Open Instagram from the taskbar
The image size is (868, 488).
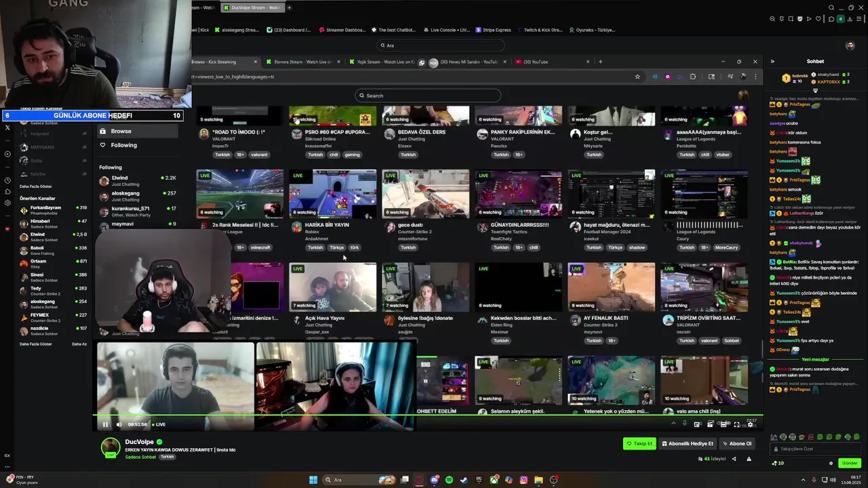point(524,480)
